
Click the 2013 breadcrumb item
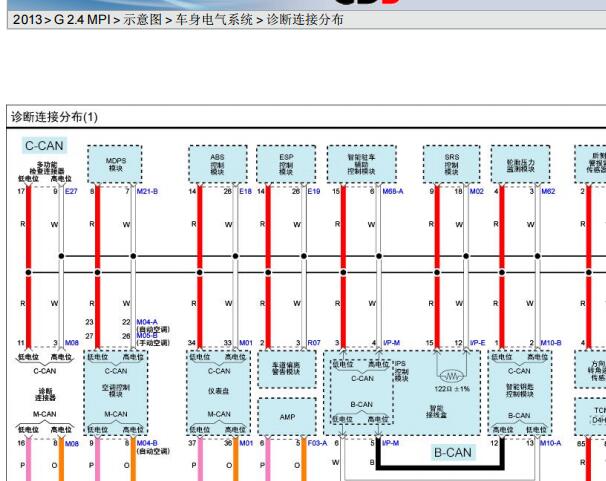27,19
